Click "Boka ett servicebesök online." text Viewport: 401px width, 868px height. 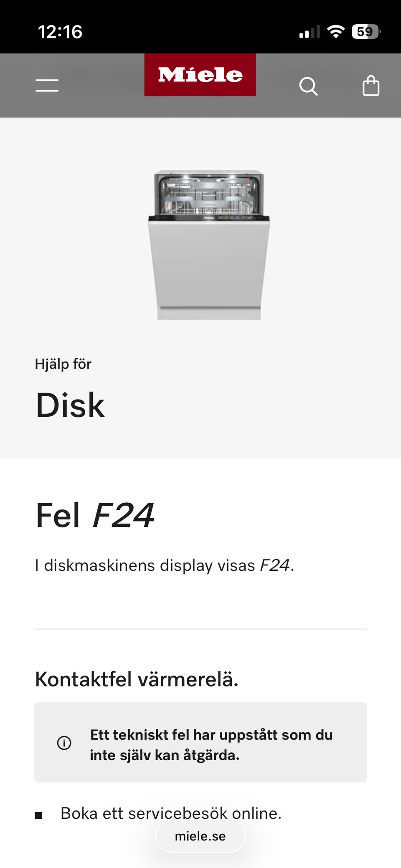pyautogui.click(x=171, y=812)
